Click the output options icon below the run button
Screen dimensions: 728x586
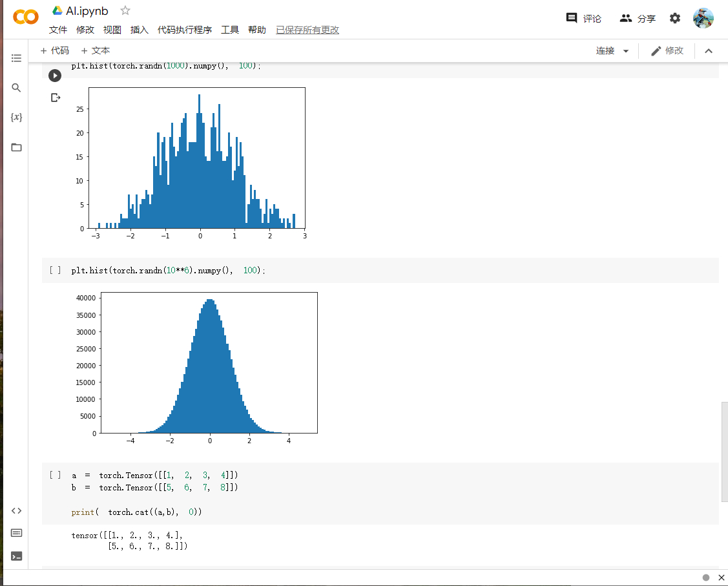coord(56,98)
